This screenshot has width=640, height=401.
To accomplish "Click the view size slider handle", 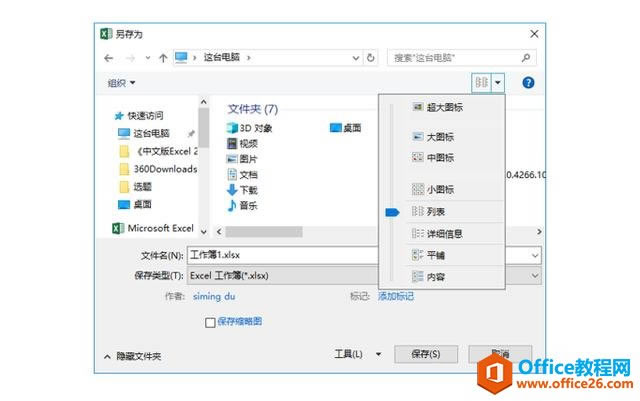I will tap(392, 212).
